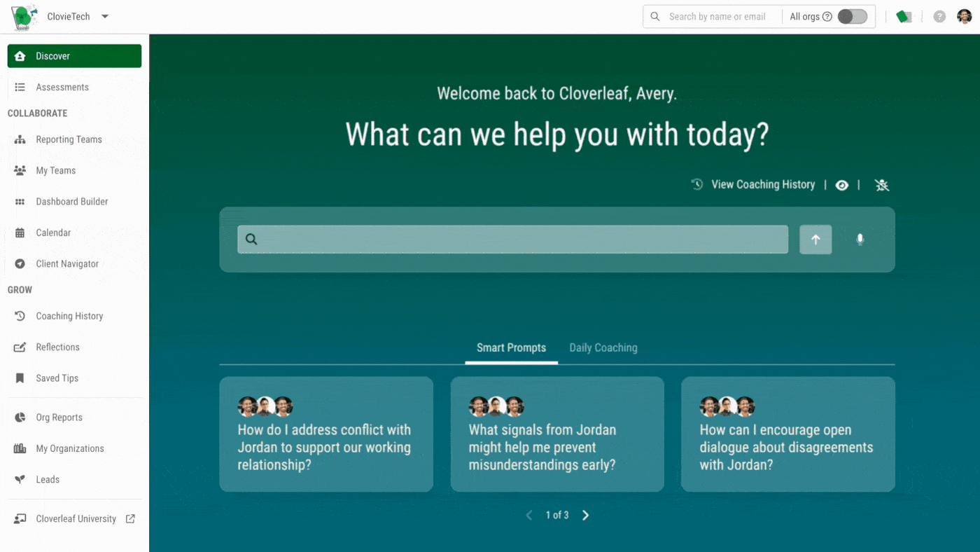Toggle the eye visibility icon
Screen dimensions: 980x552
pos(842,185)
